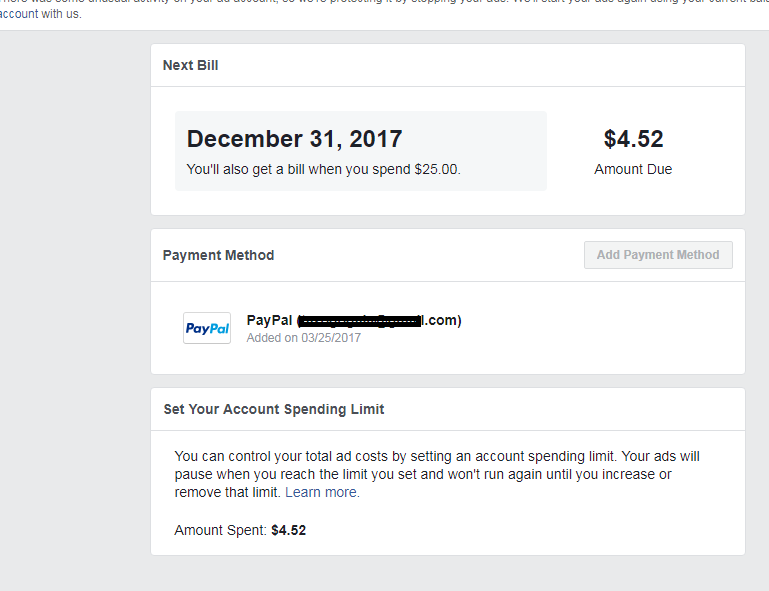This screenshot has height=591, width=769.
Task: Click the $25.00 billing threshold note
Action: (x=324, y=169)
